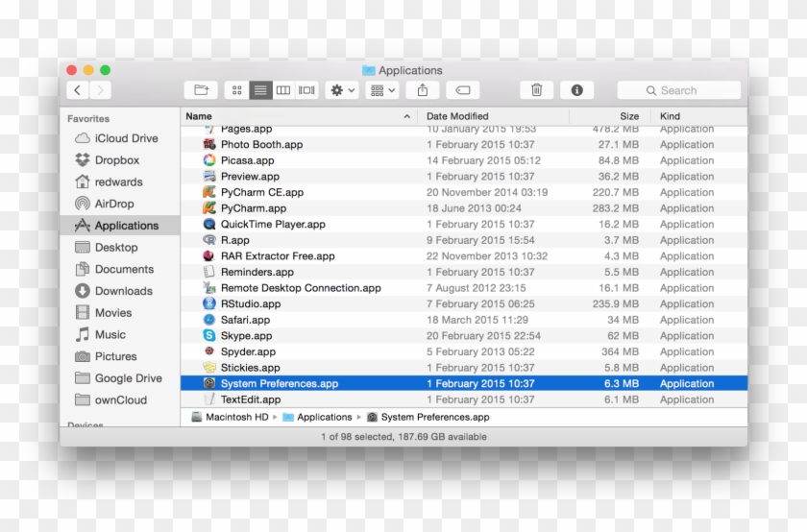Open Dropbox in sidebar
807x532 pixels.
[x=119, y=160]
